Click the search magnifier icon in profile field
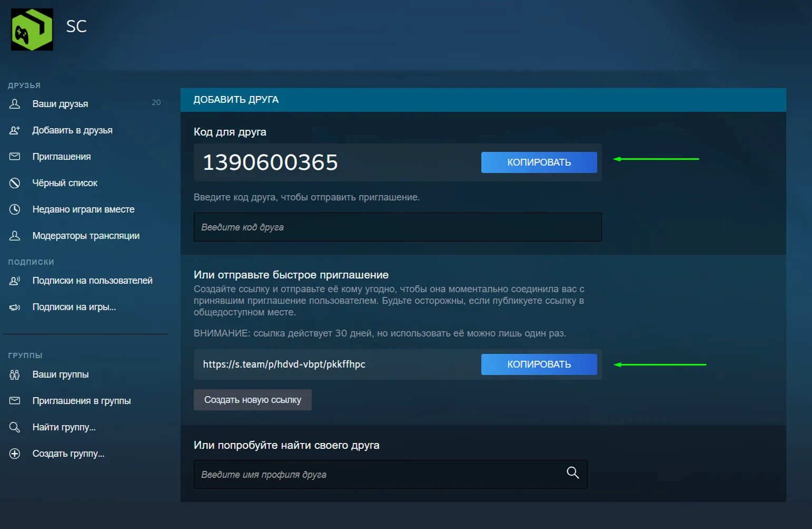812x529 pixels. [x=573, y=473]
